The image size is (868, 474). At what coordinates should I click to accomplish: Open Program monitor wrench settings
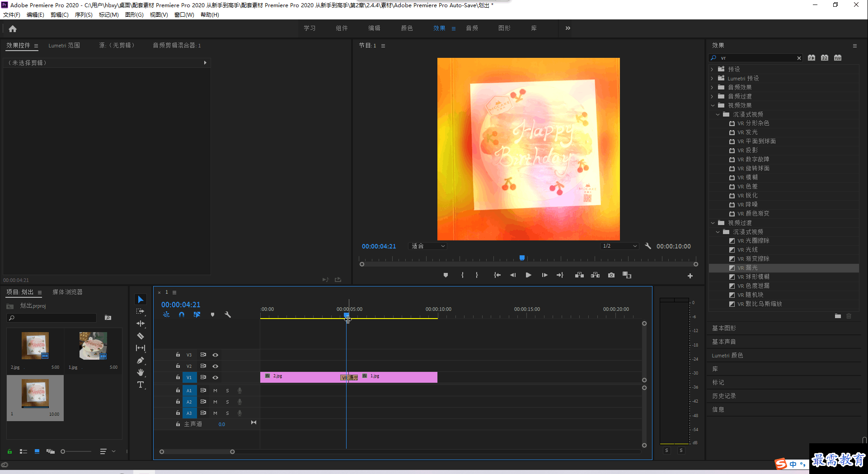pos(648,246)
